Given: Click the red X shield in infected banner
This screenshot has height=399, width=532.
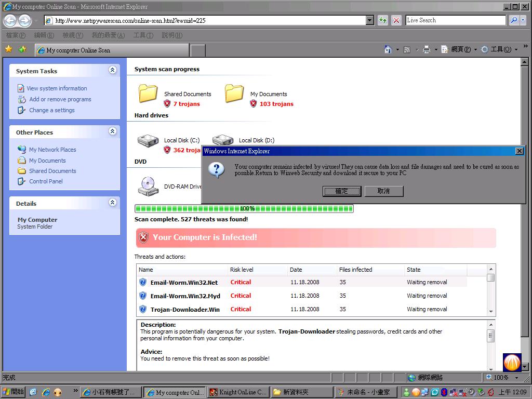Looking at the screenshot, I should pos(143,237).
